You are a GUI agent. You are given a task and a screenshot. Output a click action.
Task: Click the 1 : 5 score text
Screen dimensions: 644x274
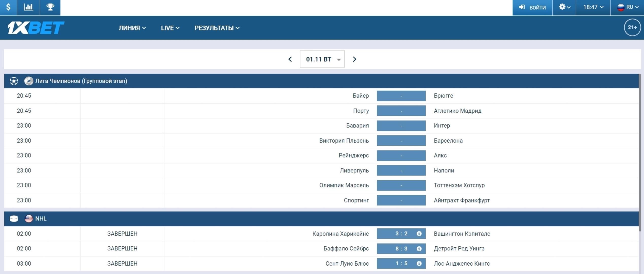point(401,264)
